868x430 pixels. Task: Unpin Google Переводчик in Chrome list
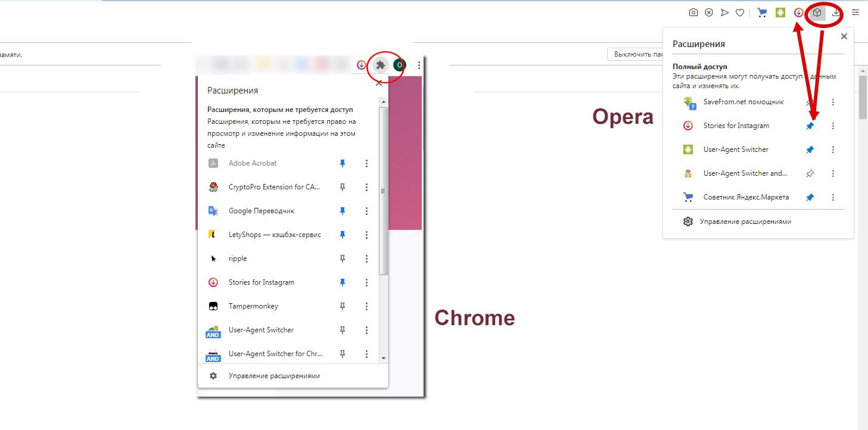coord(343,211)
